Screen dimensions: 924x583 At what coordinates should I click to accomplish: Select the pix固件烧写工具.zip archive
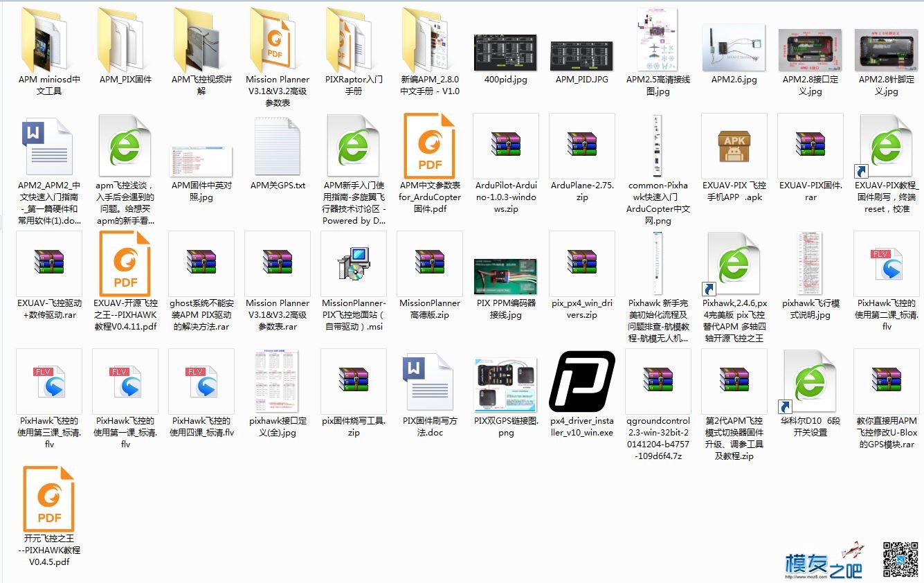(354, 382)
